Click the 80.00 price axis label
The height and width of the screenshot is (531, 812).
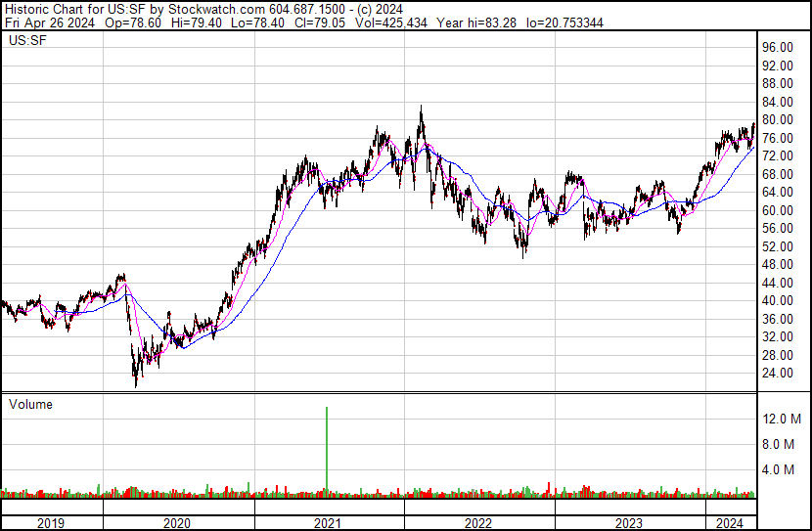point(778,120)
